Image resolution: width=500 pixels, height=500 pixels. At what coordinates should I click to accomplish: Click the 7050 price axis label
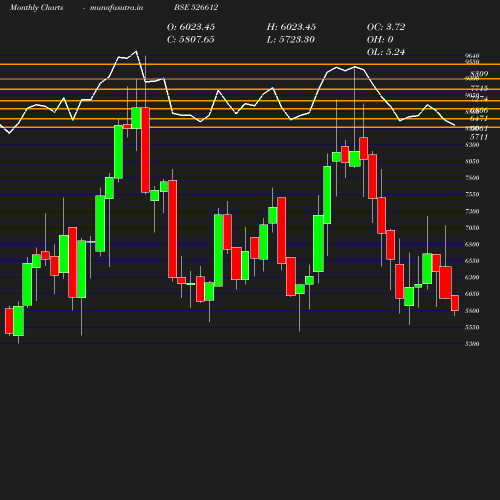(472, 228)
